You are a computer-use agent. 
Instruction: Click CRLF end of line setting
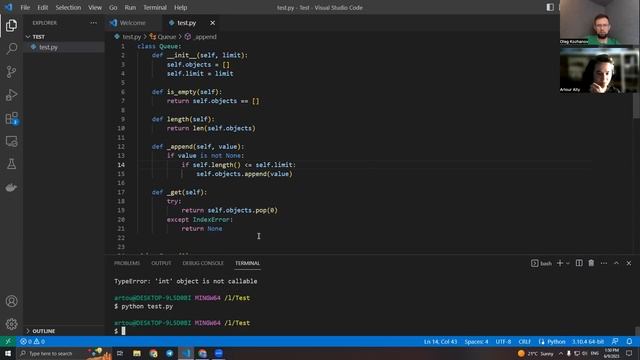pyautogui.click(x=524, y=342)
